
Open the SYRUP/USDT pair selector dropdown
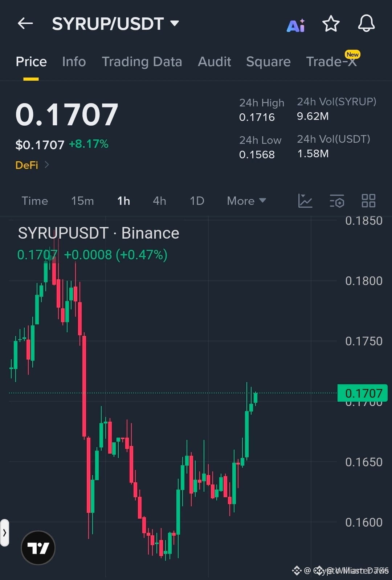116,24
